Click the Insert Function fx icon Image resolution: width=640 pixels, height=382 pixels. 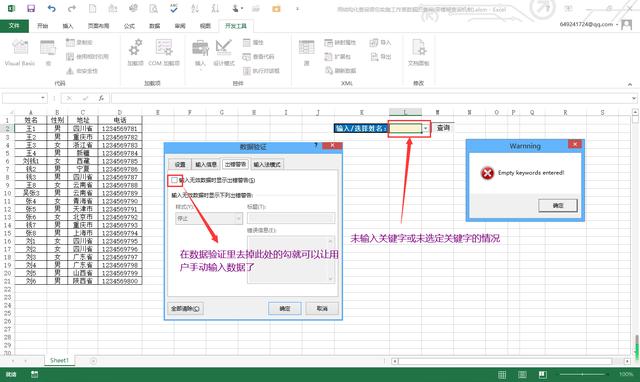pyautogui.click(x=101, y=98)
